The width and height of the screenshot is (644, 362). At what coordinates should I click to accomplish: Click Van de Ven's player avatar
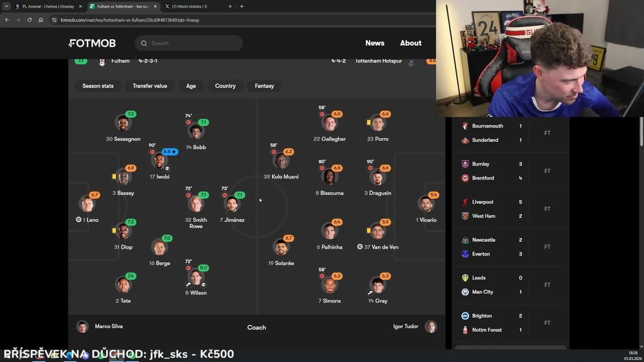tap(378, 231)
